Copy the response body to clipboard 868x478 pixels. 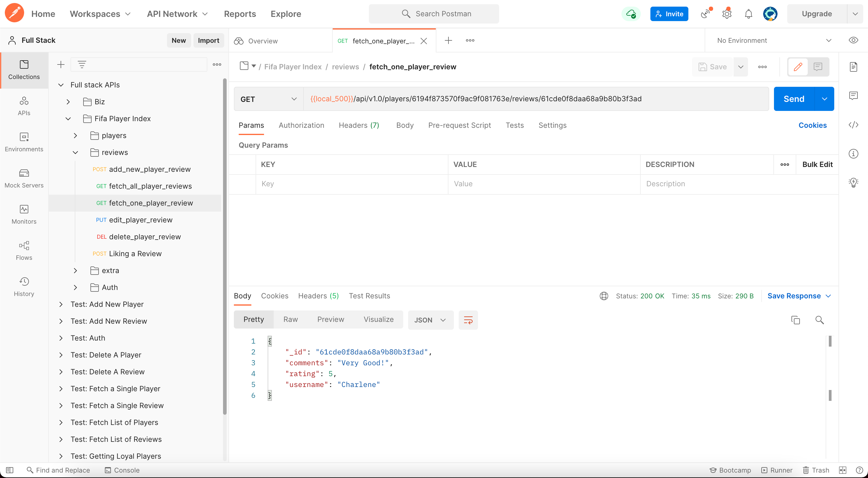tap(795, 320)
